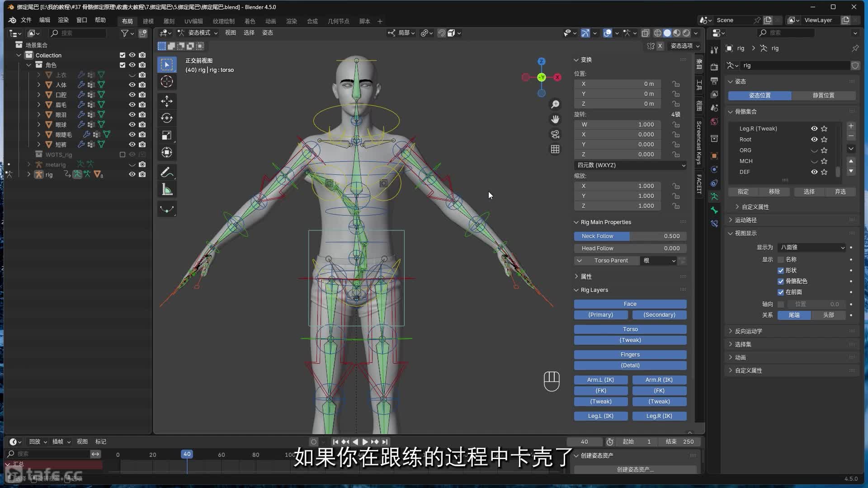Click the pan view hand icon
Image resolution: width=868 pixels, height=488 pixels.
pos(555,119)
